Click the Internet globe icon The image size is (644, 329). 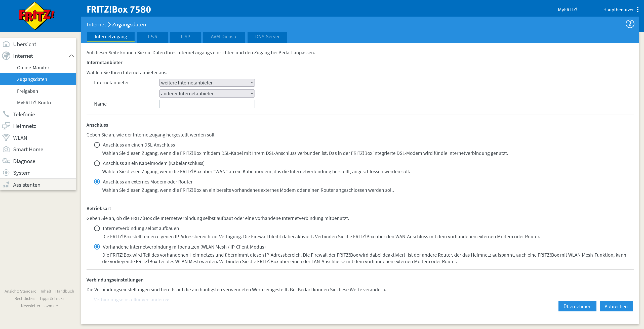6,56
